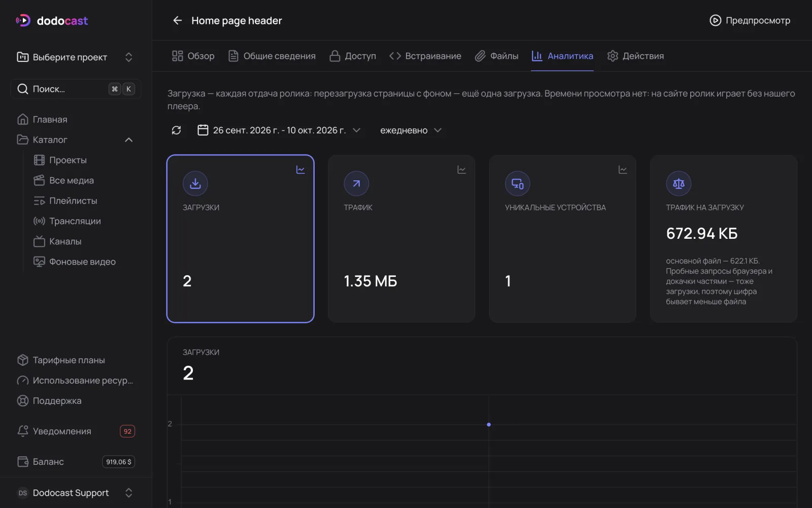Image resolution: width=812 pixels, height=508 pixels.
Task: Click the scales icon on Трафик на загрузку card
Action: click(679, 183)
